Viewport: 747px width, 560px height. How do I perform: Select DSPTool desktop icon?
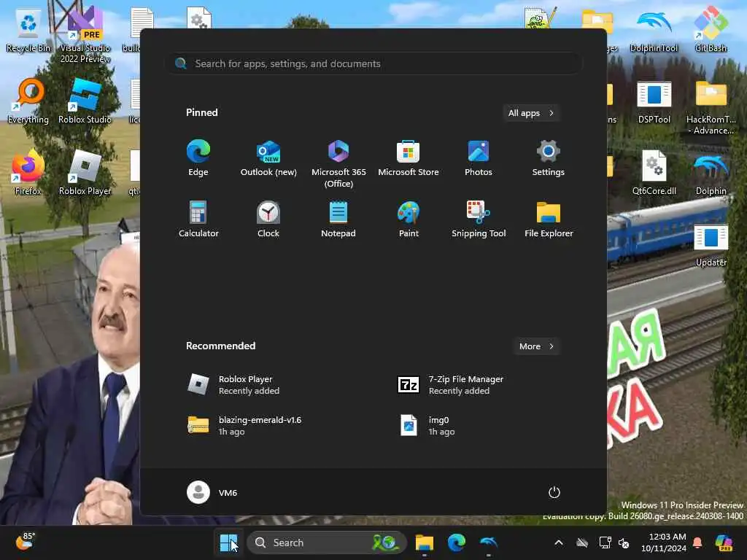[x=654, y=101]
